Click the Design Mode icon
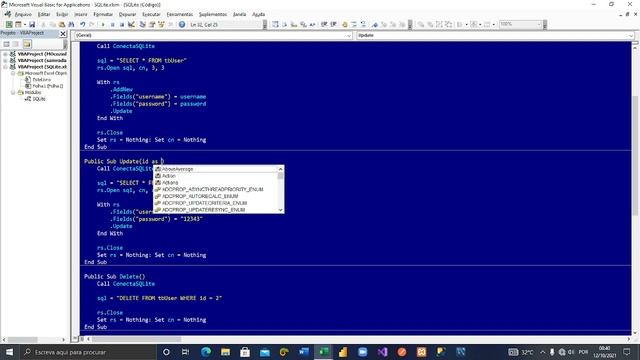This screenshot has width=640, height=360. (131, 24)
